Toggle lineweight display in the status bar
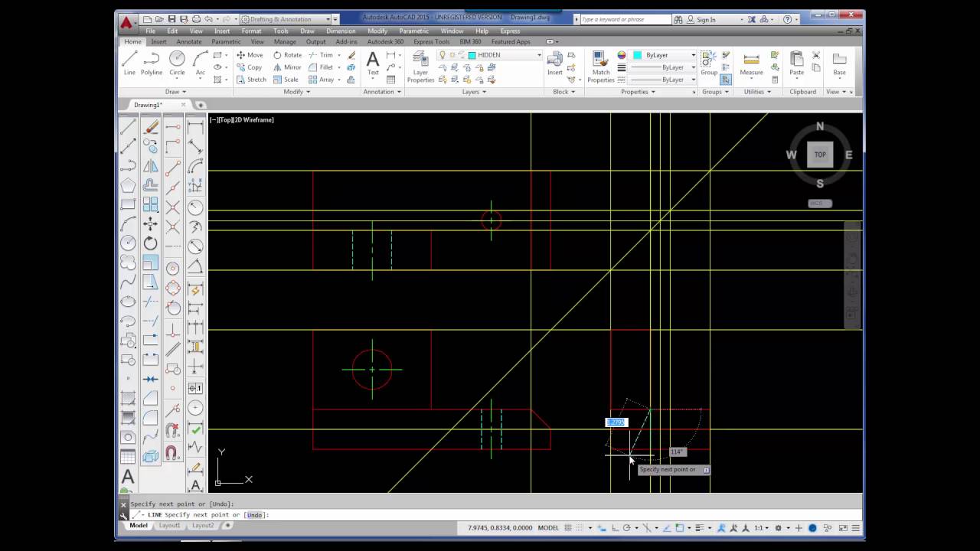Viewport: 980px width, 551px height. click(x=701, y=528)
